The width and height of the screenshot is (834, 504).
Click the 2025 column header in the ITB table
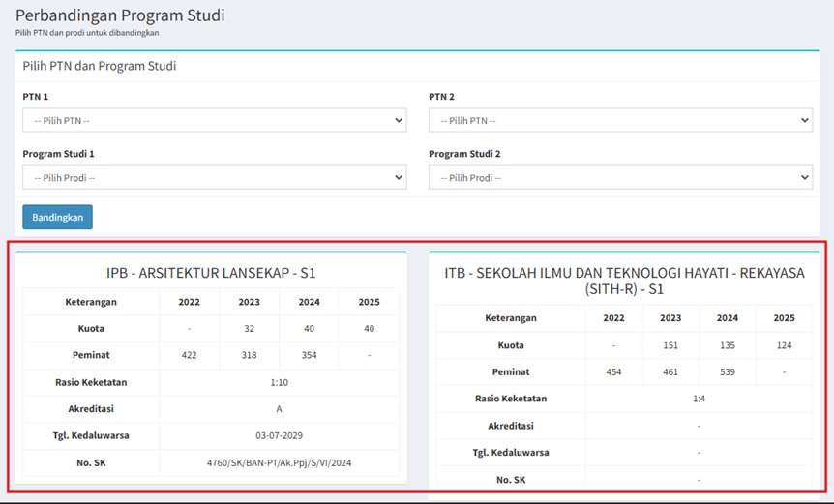784,317
